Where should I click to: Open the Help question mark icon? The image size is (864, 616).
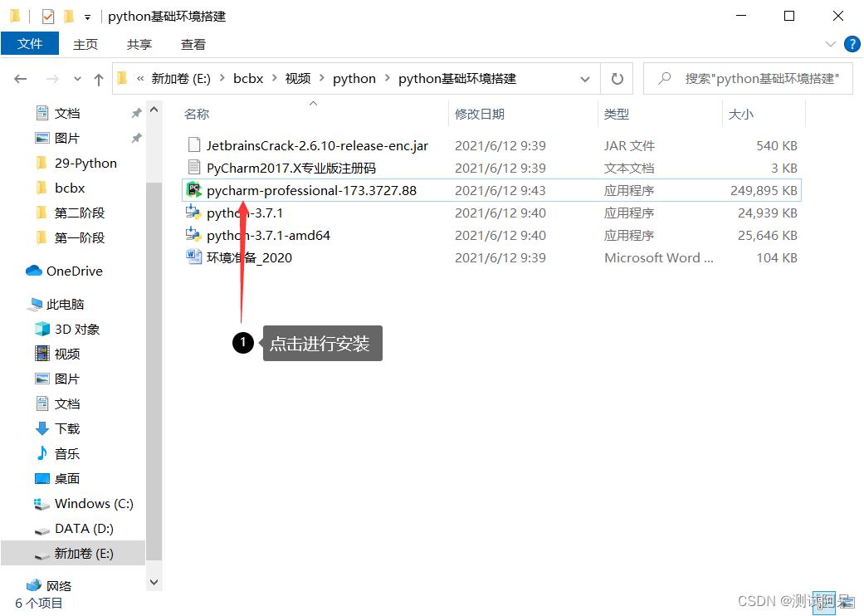coord(852,44)
